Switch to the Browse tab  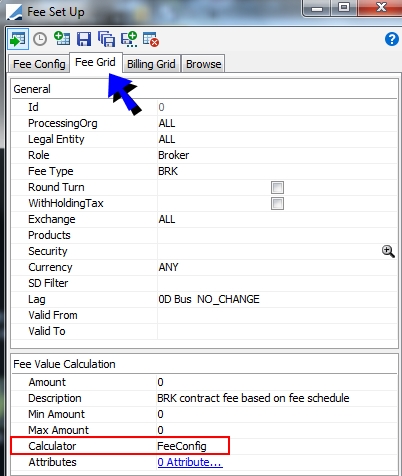pyautogui.click(x=203, y=64)
